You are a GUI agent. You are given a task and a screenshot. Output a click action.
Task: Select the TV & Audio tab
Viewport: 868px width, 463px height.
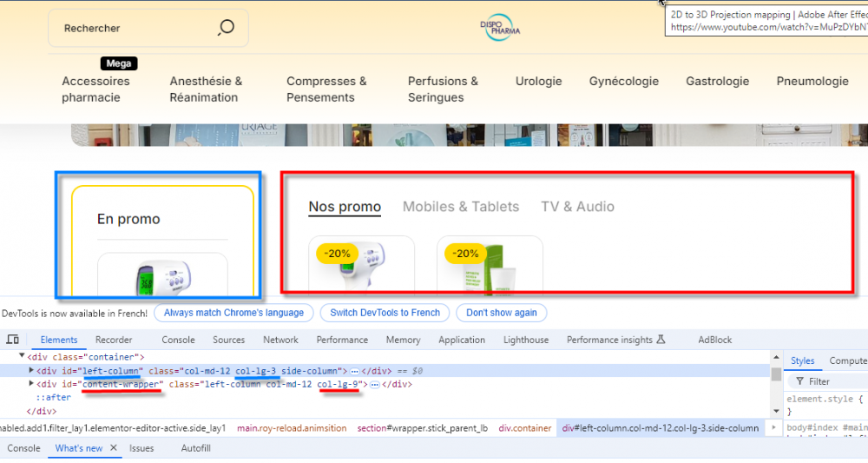577,207
